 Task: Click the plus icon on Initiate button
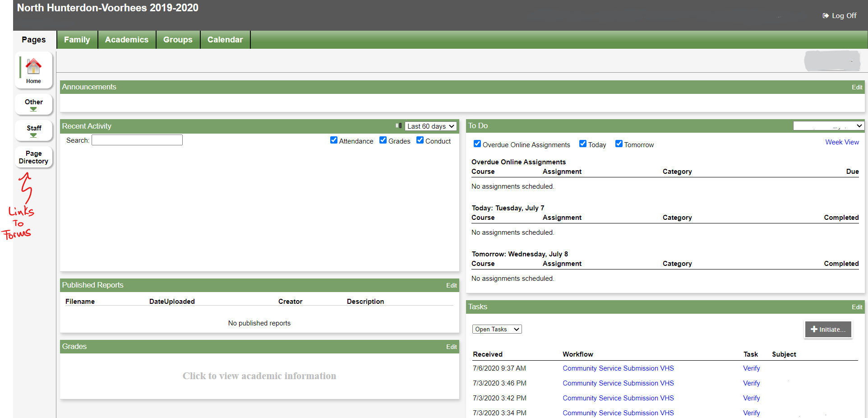click(814, 330)
